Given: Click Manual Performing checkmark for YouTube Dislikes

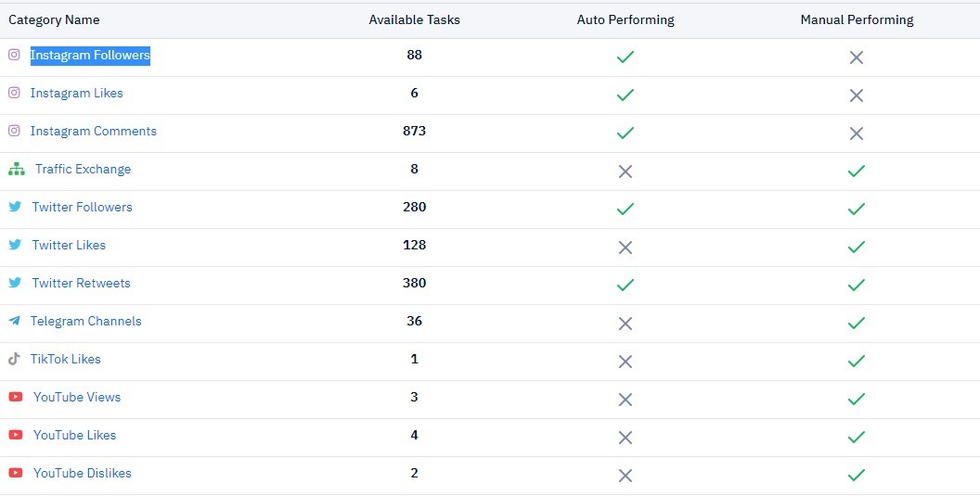Looking at the screenshot, I should [857, 475].
